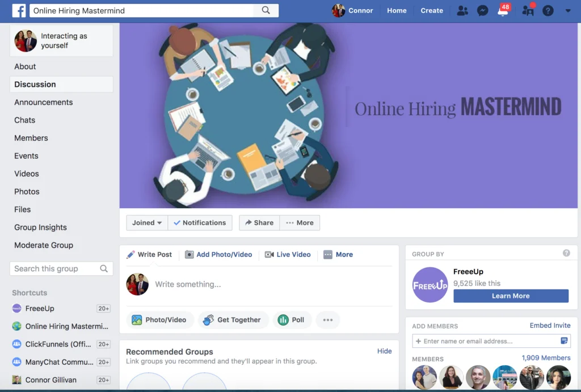Screen dimensions: 581x392
Task: Toggle the Notifications checkmark button
Action: click(200, 223)
